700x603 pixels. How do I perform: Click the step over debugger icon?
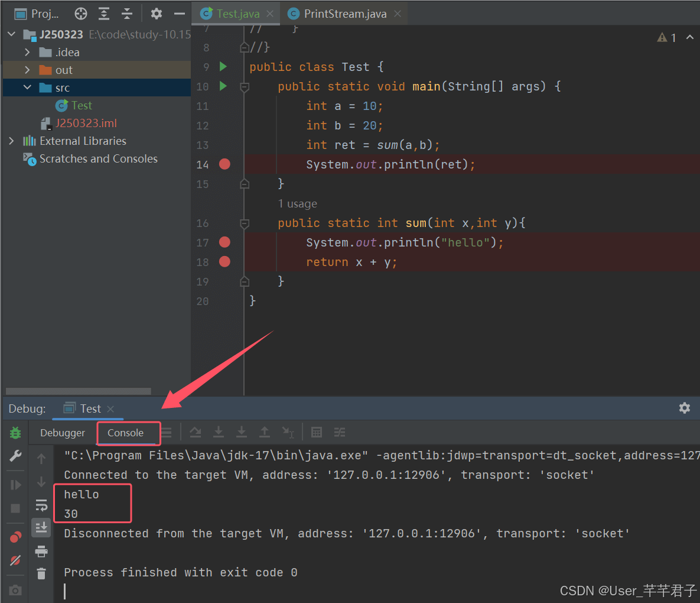[x=195, y=432]
